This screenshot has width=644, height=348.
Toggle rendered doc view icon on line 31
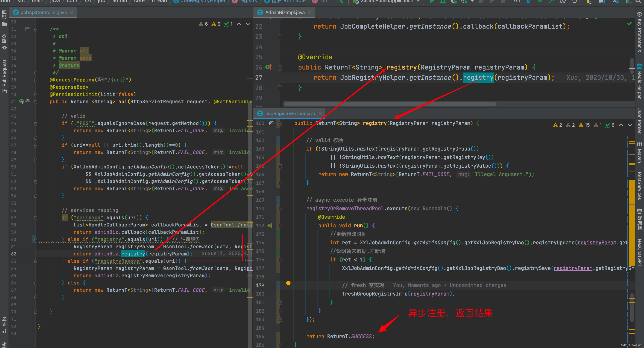tap(27, 29)
